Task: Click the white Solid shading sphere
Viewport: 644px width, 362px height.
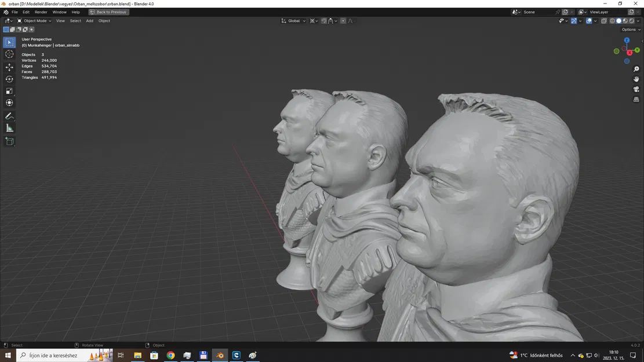Action: (x=618, y=21)
